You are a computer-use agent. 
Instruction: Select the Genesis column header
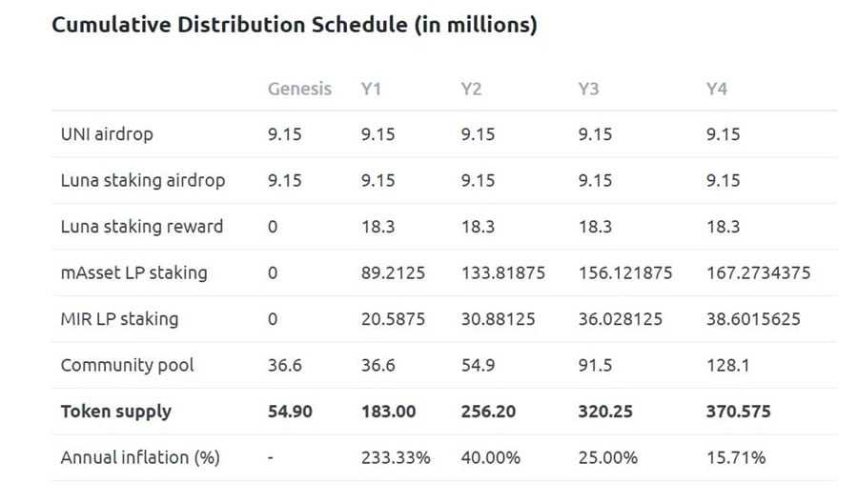pos(299,89)
